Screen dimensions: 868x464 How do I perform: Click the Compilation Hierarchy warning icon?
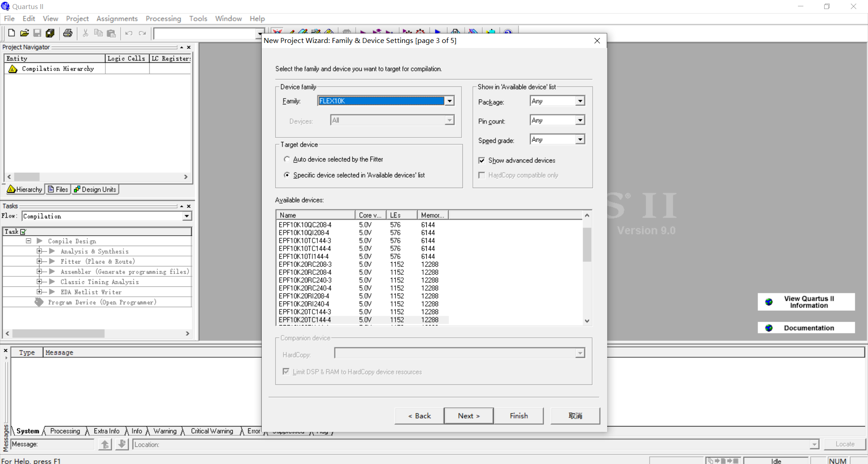[13, 69]
